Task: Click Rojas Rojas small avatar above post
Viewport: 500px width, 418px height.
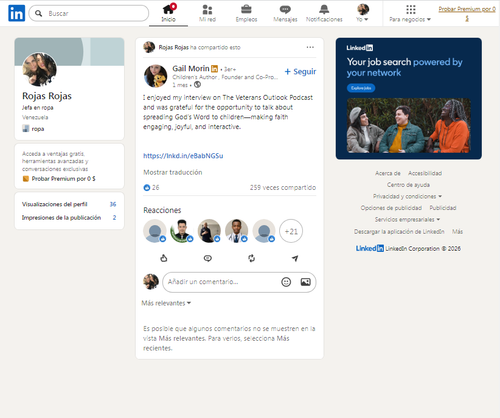Action: click(149, 47)
